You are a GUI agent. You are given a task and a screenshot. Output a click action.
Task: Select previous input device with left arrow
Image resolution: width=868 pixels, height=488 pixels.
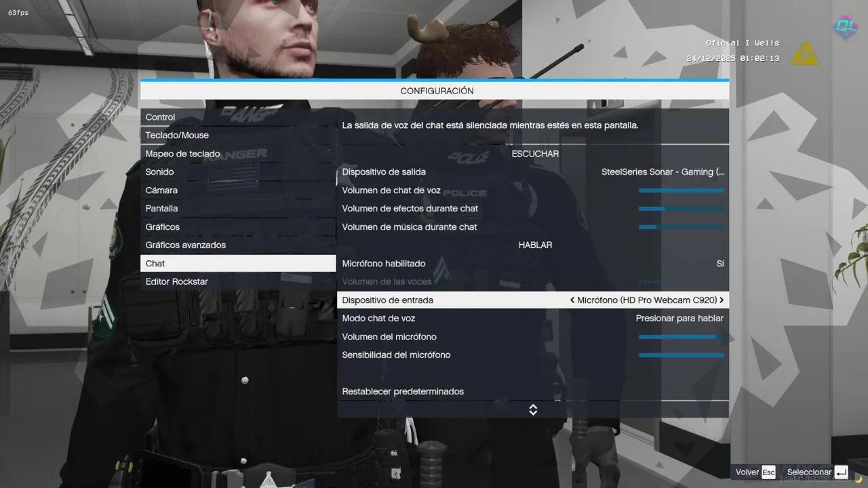(572, 300)
